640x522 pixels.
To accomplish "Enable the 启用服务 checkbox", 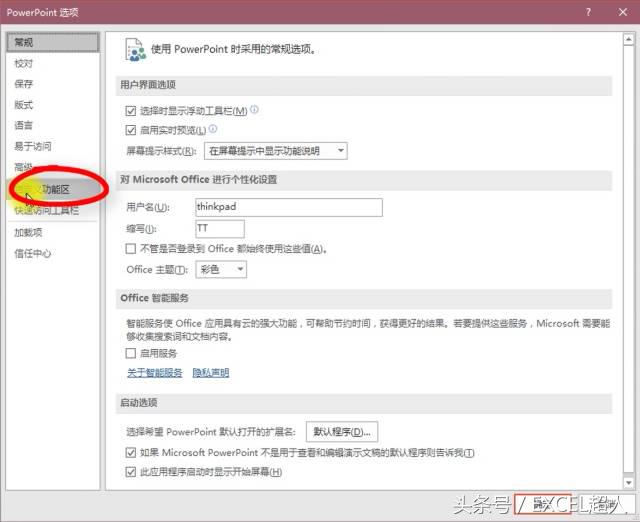I will coord(131,353).
